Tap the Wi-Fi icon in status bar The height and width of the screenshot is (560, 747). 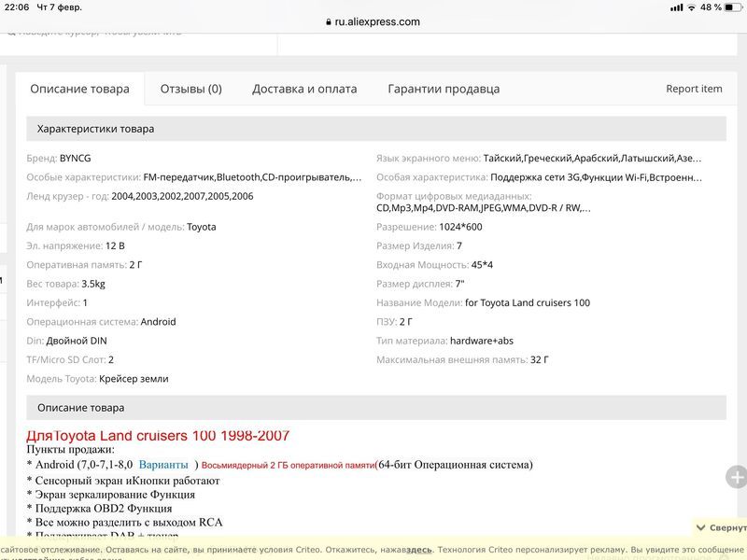(691, 7)
